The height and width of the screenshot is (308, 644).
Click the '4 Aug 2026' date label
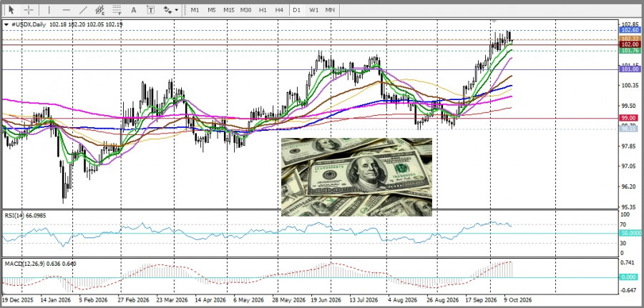coord(403,299)
